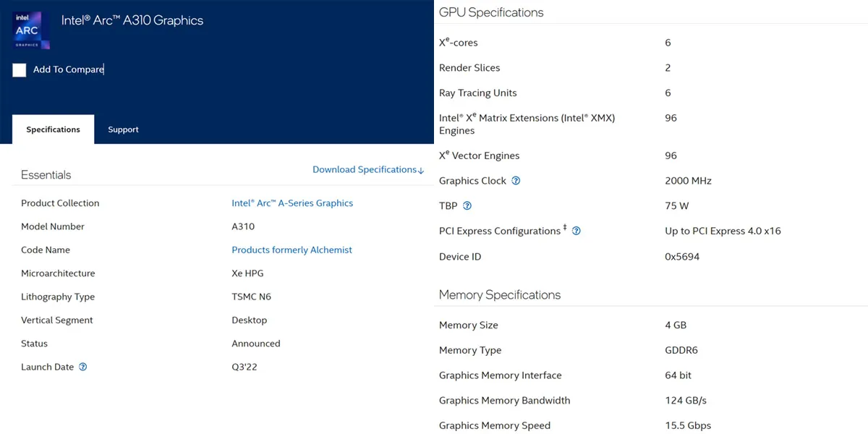868x434 pixels.
Task: Select the Render Slices label
Action: pyautogui.click(x=469, y=68)
